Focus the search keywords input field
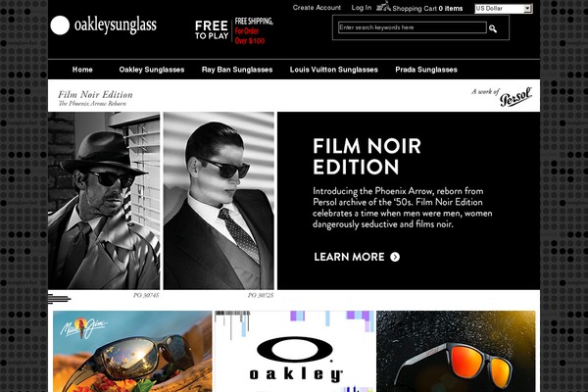 tap(413, 27)
